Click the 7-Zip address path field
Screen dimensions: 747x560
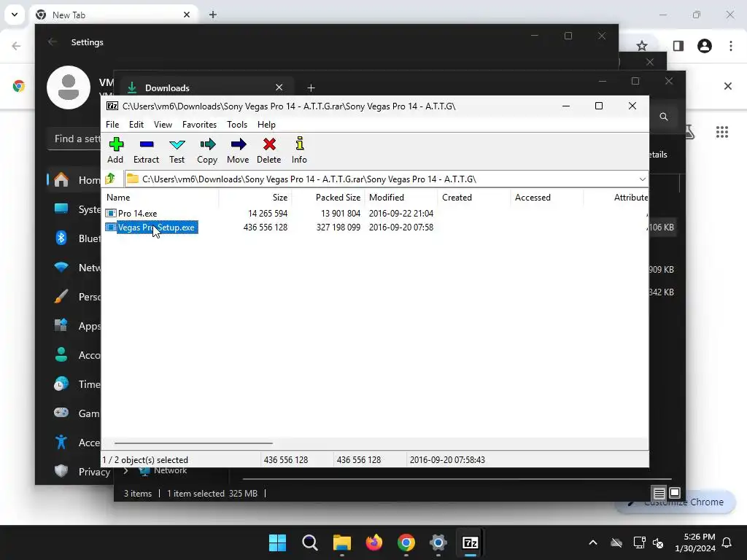[381, 179]
